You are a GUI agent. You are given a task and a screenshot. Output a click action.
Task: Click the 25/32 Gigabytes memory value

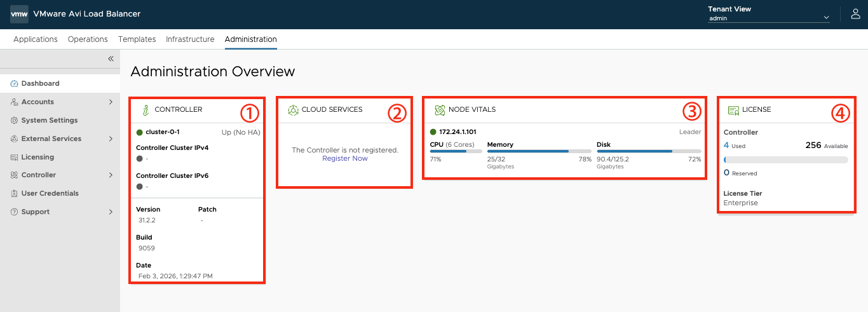pyautogui.click(x=501, y=162)
